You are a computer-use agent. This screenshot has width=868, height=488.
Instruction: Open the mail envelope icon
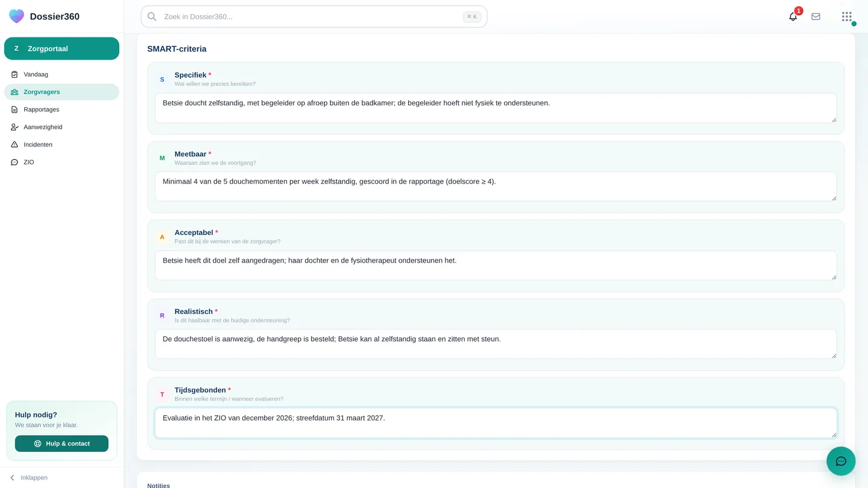coord(816,17)
